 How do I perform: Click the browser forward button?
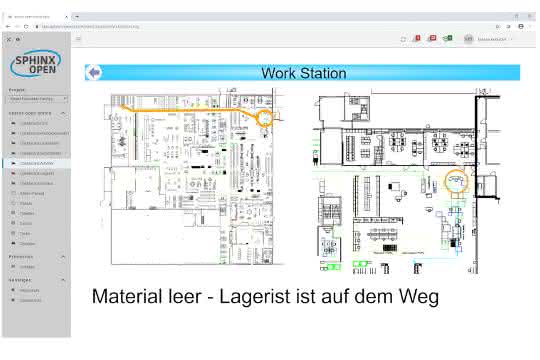coord(17,27)
